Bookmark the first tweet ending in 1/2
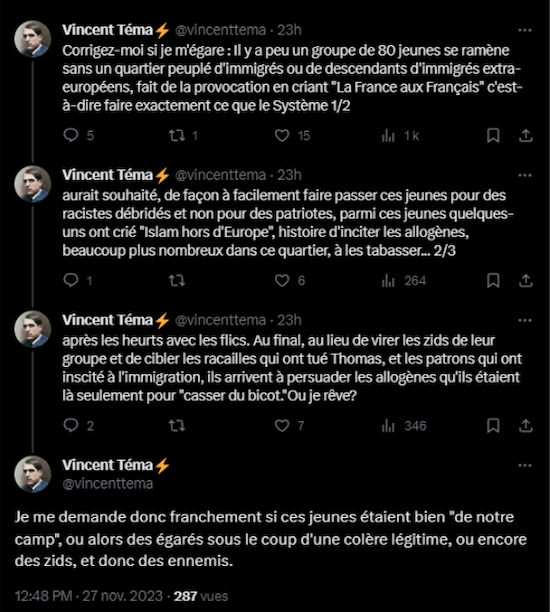The height and width of the screenshot is (612, 550). click(x=493, y=135)
